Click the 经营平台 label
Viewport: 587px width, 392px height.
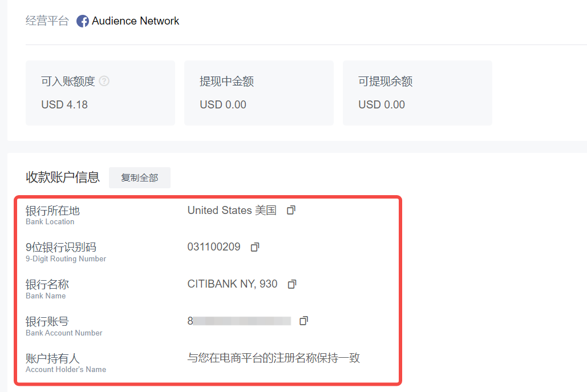[47, 21]
